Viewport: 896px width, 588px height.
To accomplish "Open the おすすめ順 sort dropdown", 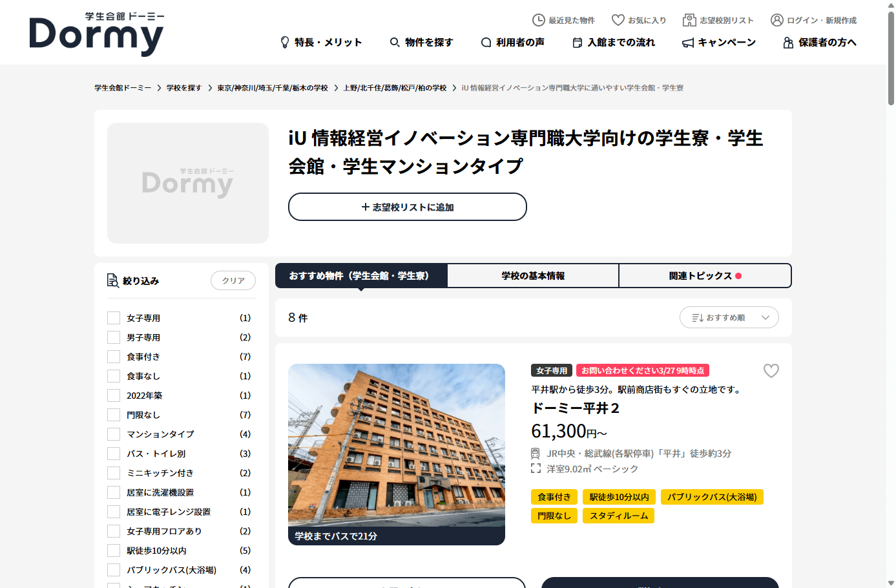I will [x=729, y=317].
